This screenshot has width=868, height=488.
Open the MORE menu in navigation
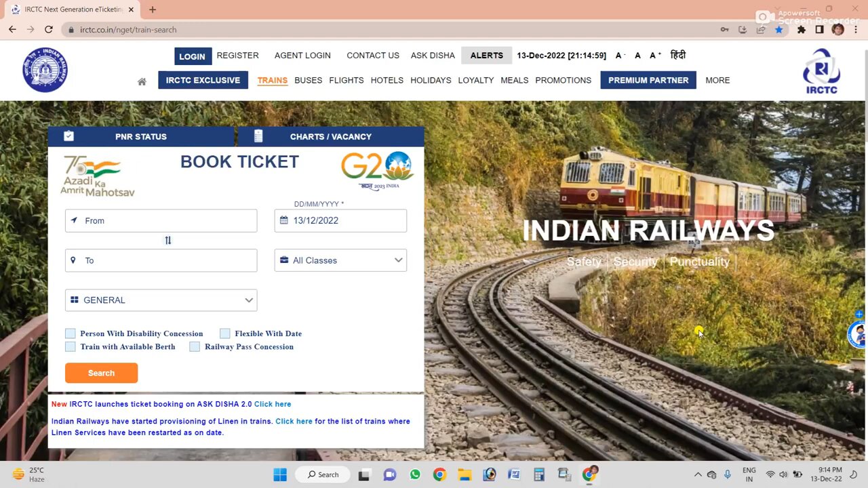[717, 80]
